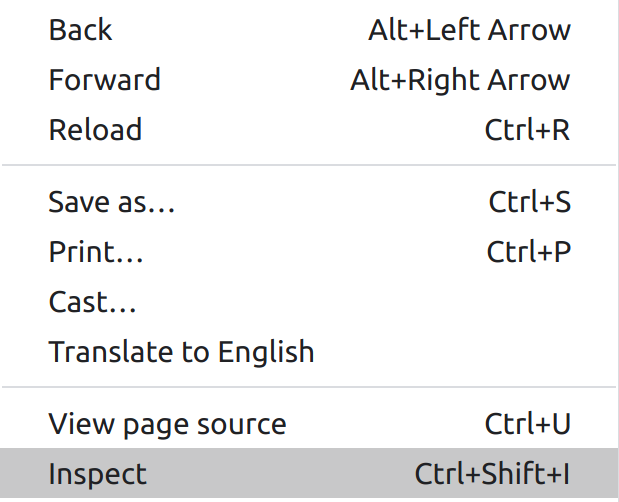This screenshot has width=619, height=502.
Task: Open View page source
Action: 167,424
